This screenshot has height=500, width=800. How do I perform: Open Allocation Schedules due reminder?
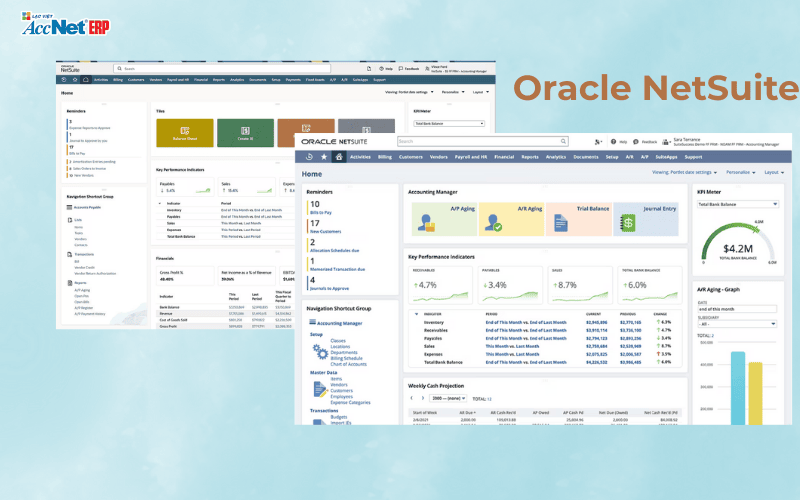click(x=335, y=251)
